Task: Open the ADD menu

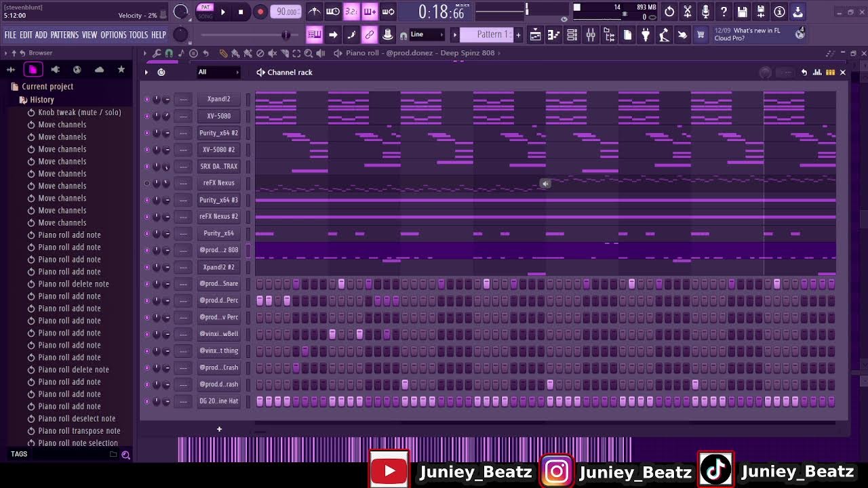Action: point(41,35)
